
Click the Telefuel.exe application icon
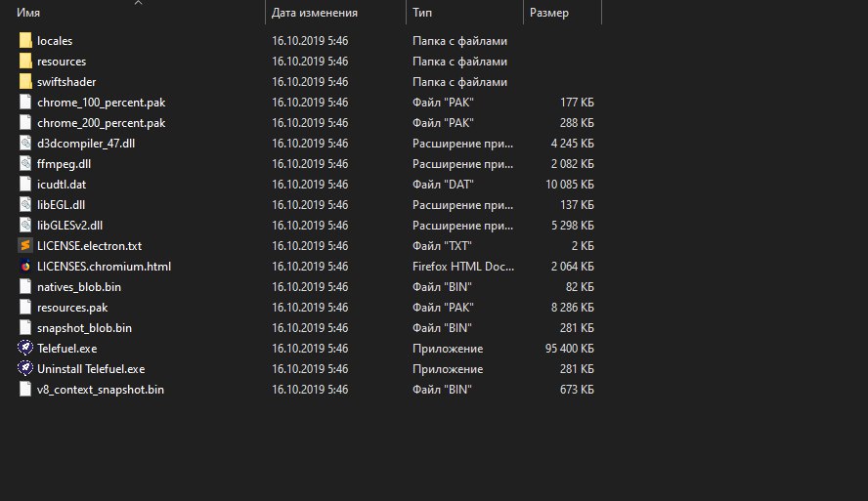click(25, 349)
